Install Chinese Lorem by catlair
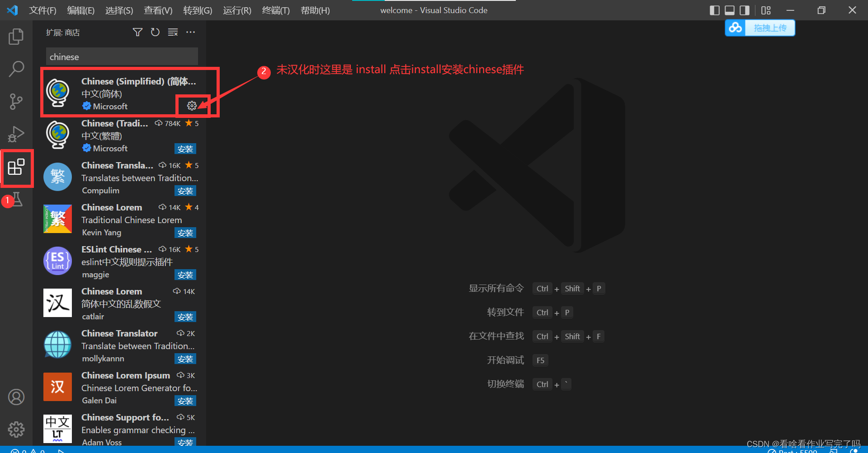This screenshot has height=453, width=868. (x=185, y=317)
